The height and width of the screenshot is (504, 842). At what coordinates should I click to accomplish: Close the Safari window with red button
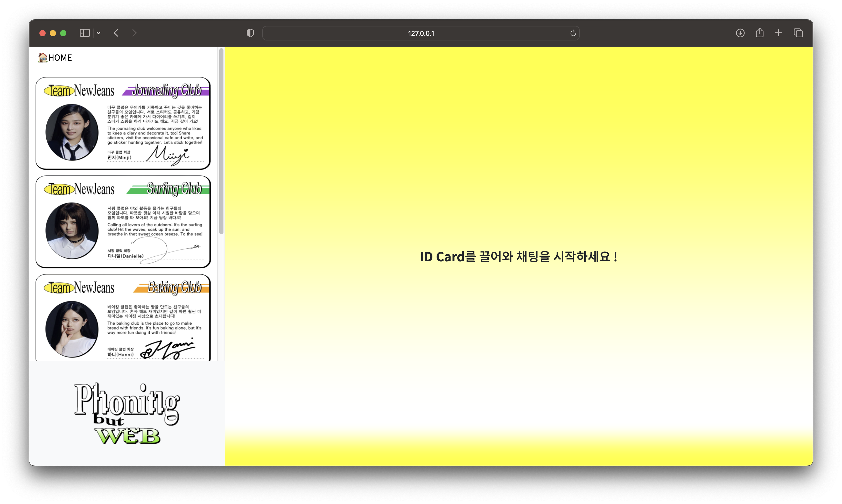click(43, 33)
